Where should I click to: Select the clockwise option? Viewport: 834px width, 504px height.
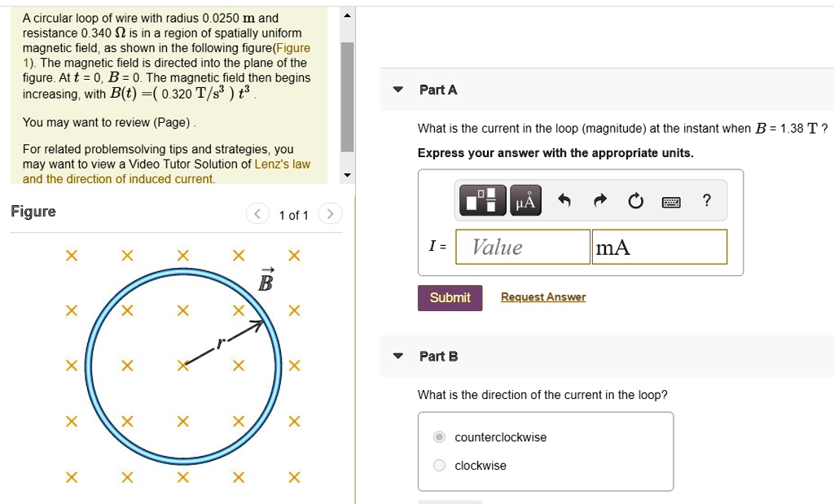coord(440,466)
